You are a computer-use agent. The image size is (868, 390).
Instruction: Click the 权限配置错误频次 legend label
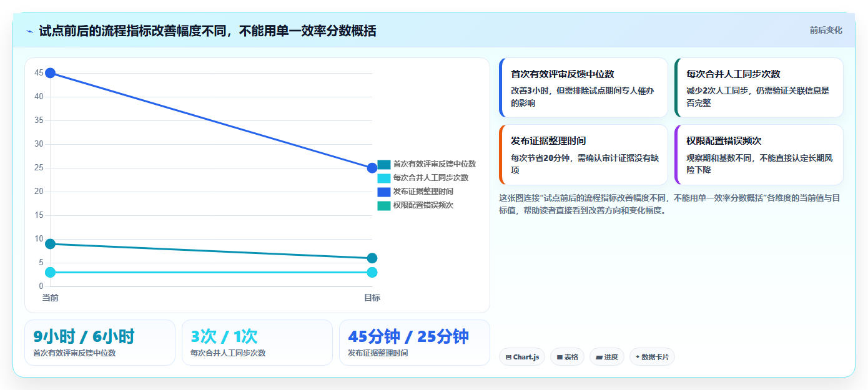pyautogui.click(x=423, y=205)
